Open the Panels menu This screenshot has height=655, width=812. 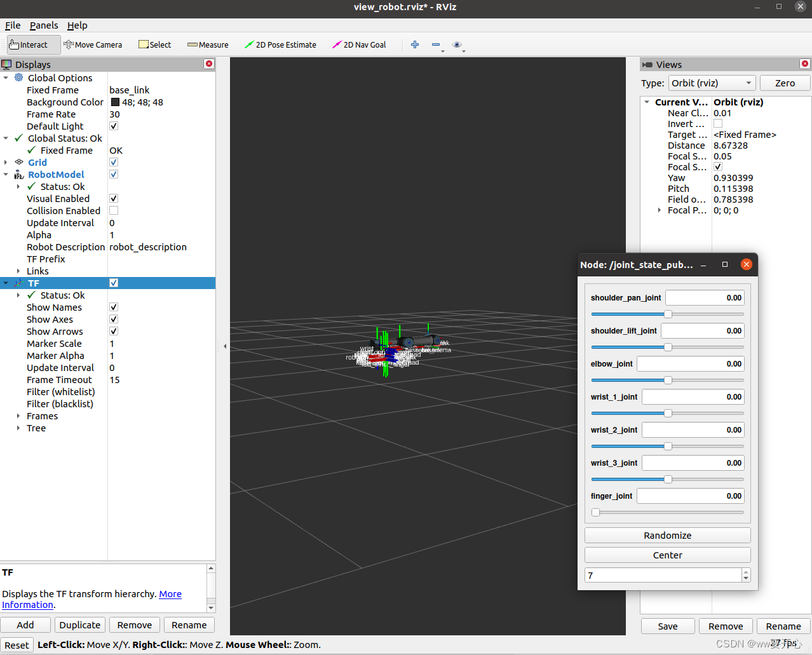[x=44, y=25]
